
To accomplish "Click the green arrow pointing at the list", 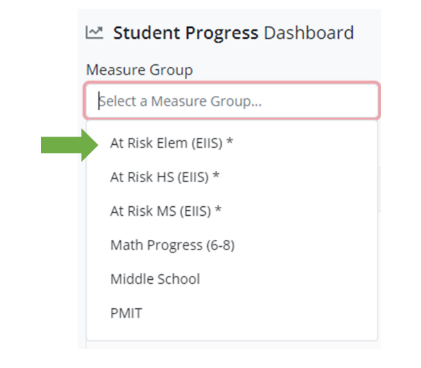I will 69,145.
